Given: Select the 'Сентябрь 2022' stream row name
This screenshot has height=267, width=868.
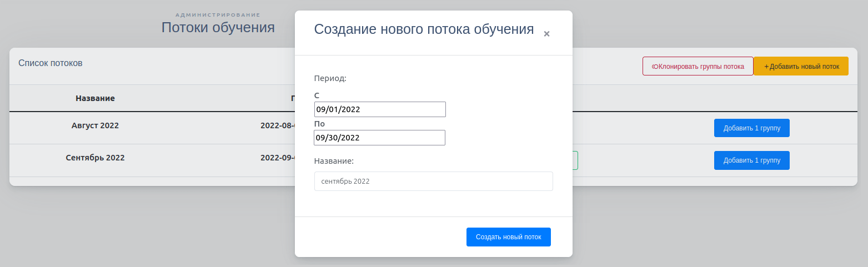Looking at the screenshot, I should click(95, 158).
